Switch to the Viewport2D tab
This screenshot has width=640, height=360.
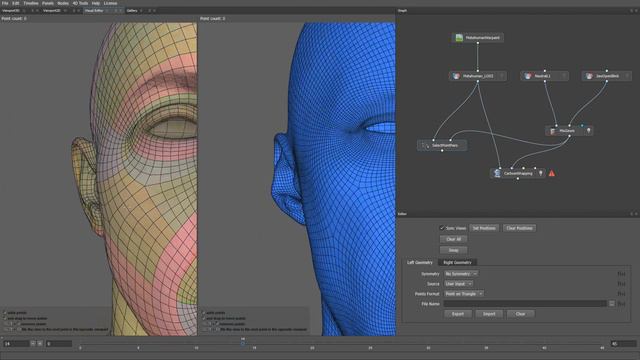[52, 11]
